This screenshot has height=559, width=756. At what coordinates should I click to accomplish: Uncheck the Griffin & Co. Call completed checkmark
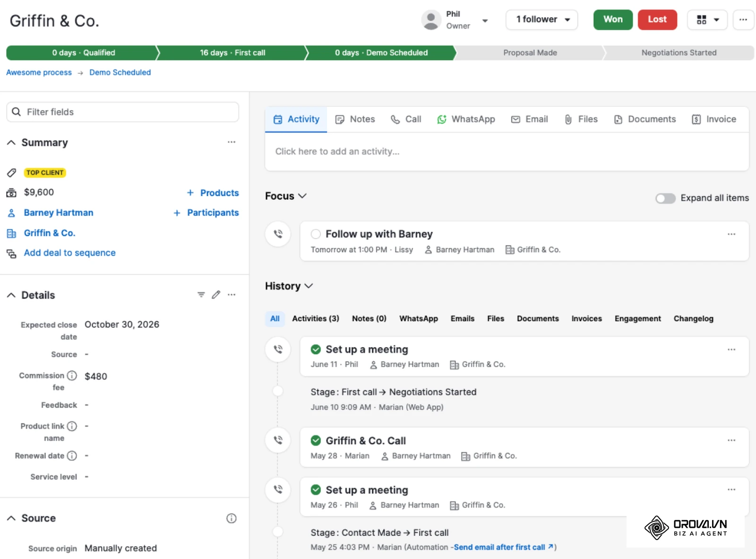pos(316,440)
